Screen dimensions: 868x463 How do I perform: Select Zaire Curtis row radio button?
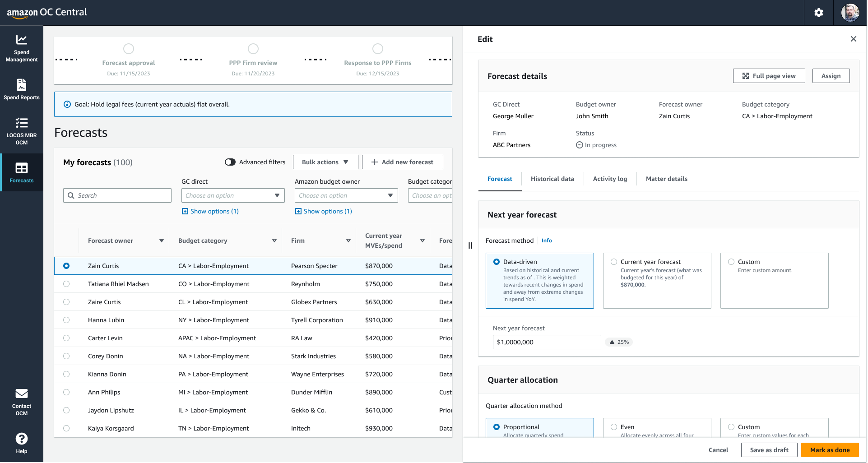click(66, 302)
